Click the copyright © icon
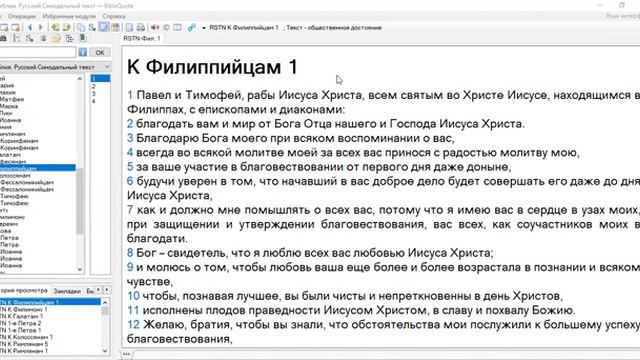640x360 pixels. 167,27
